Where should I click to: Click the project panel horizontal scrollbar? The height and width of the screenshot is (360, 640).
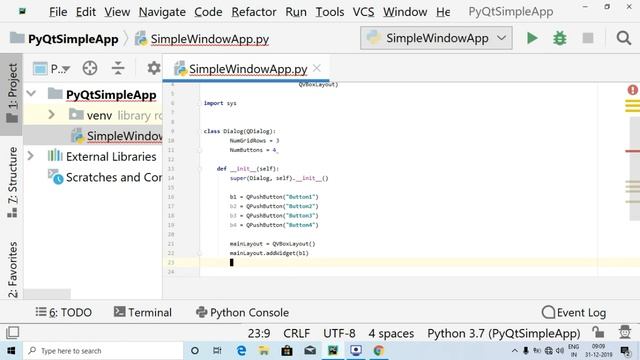47,294
